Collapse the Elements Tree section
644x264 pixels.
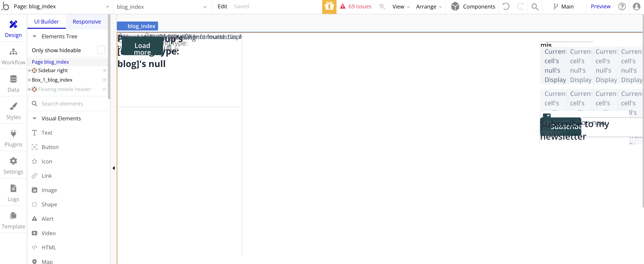point(34,36)
